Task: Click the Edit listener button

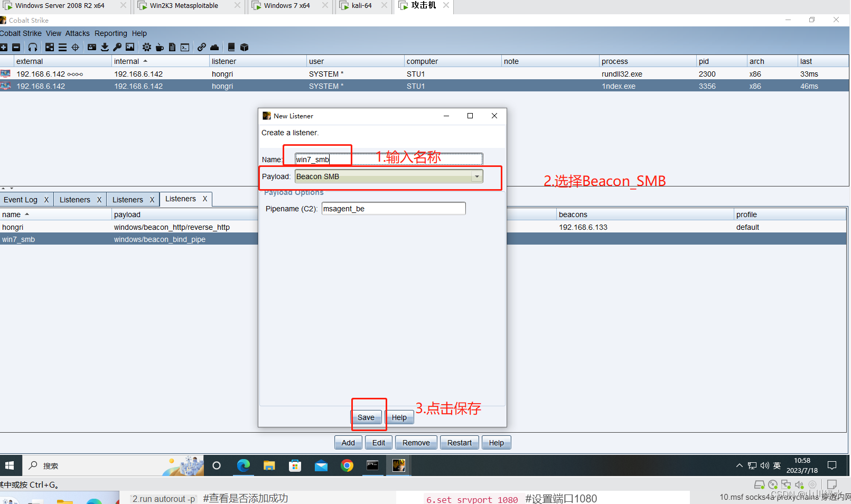Action: (x=379, y=443)
